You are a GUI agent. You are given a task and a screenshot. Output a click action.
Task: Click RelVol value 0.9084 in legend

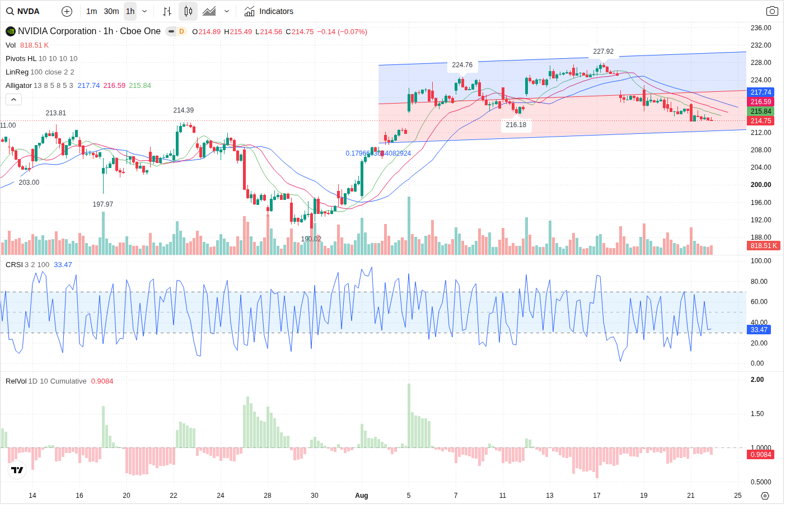[102, 381]
